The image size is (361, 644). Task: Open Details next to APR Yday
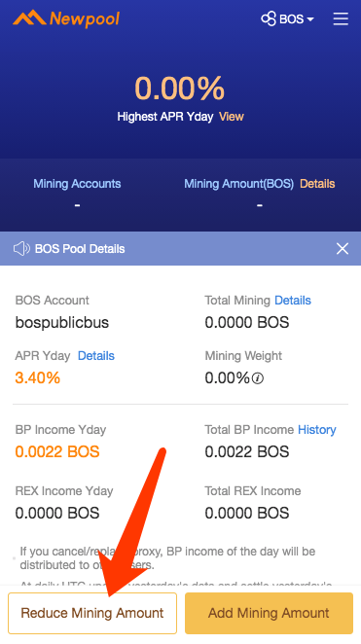pyautogui.click(x=96, y=356)
